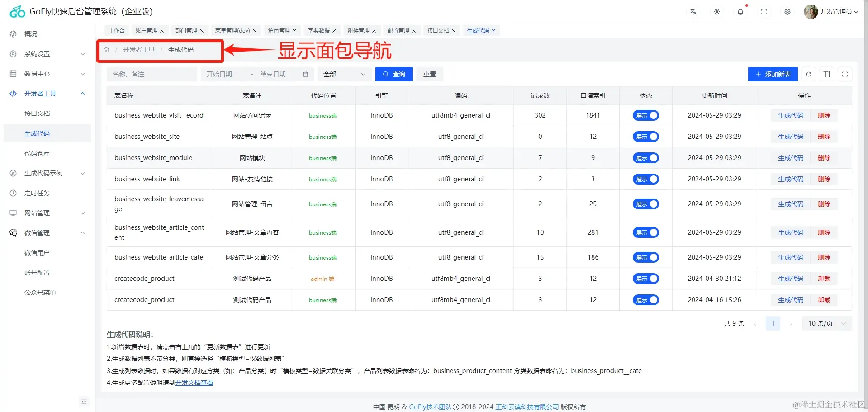This screenshot has width=868, height=412.
Task: Click 删除 for business_website_module row
Action: coord(824,158)
